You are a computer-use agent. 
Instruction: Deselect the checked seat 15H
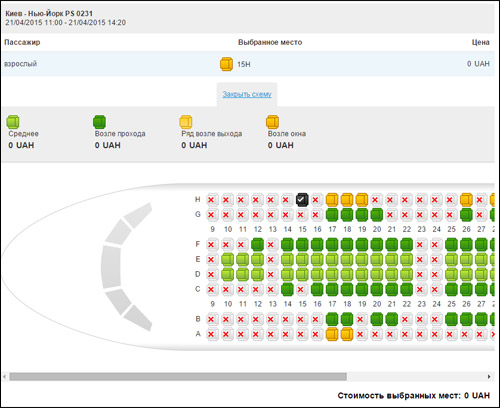click(x=302, y=200)
